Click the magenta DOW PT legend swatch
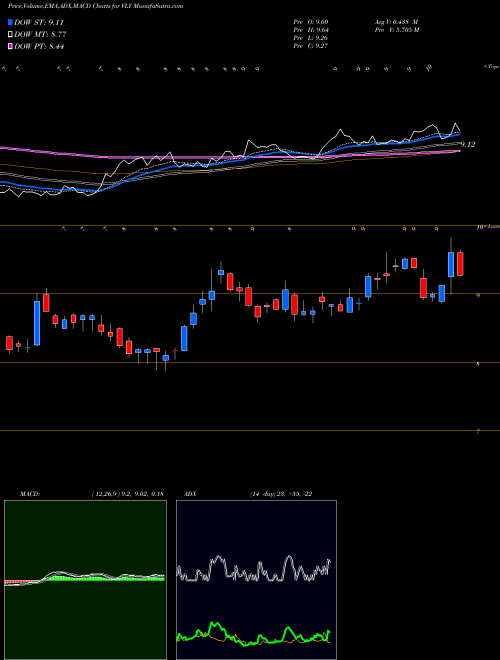 (11, 47)
